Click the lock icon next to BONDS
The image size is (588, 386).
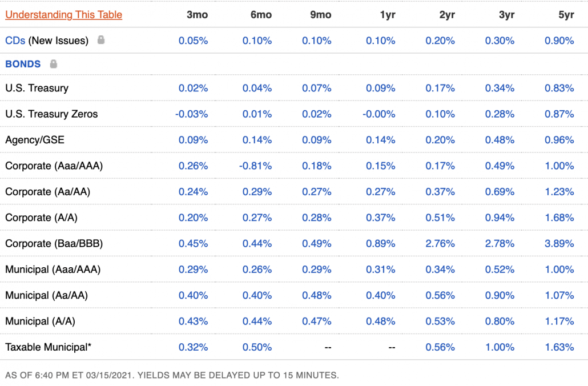tap(54, 64)
